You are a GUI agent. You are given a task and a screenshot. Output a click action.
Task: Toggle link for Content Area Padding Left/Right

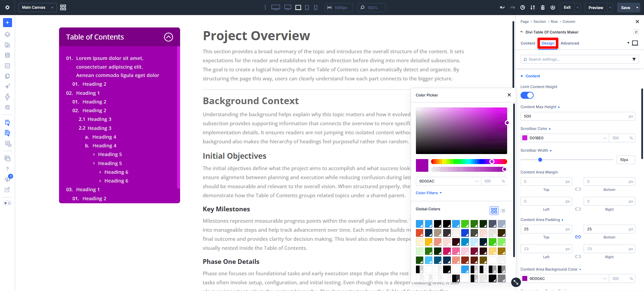pyautogui.click(x=578, y=257)
